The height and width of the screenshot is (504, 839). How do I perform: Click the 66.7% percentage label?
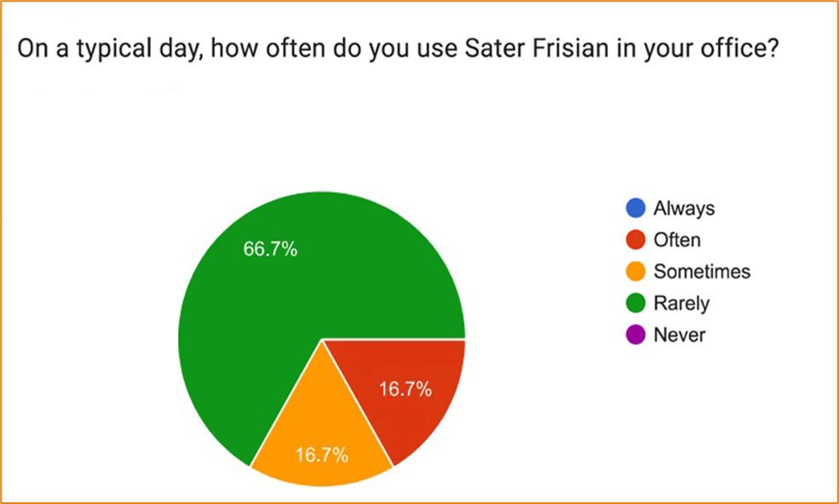pyautogui.click(x=270, y=249)
